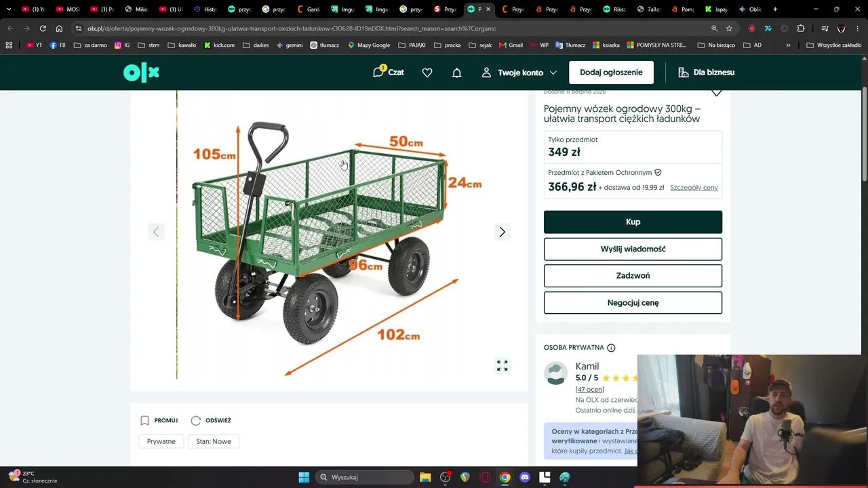Show the next product photo
The image size is (868, 488).
click(502, 232)
